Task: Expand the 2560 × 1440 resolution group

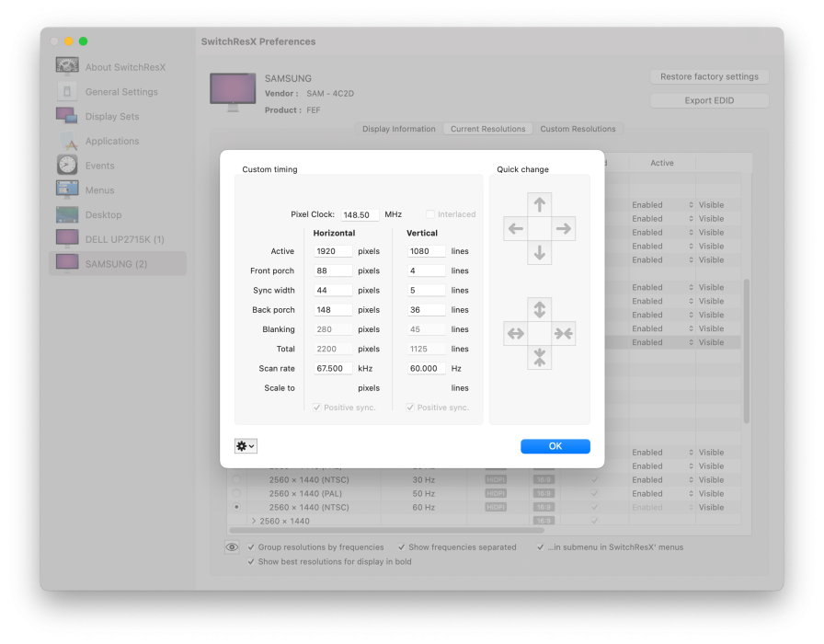Action: 254,521
